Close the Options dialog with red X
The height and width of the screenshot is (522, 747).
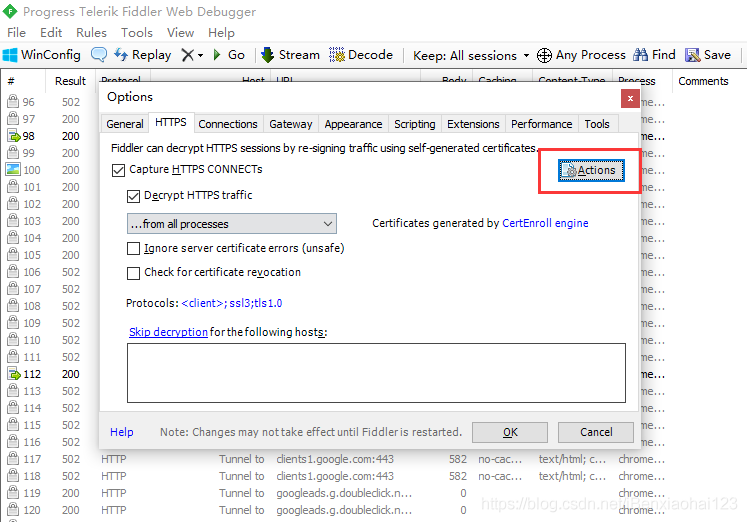(x=630, y=99)
